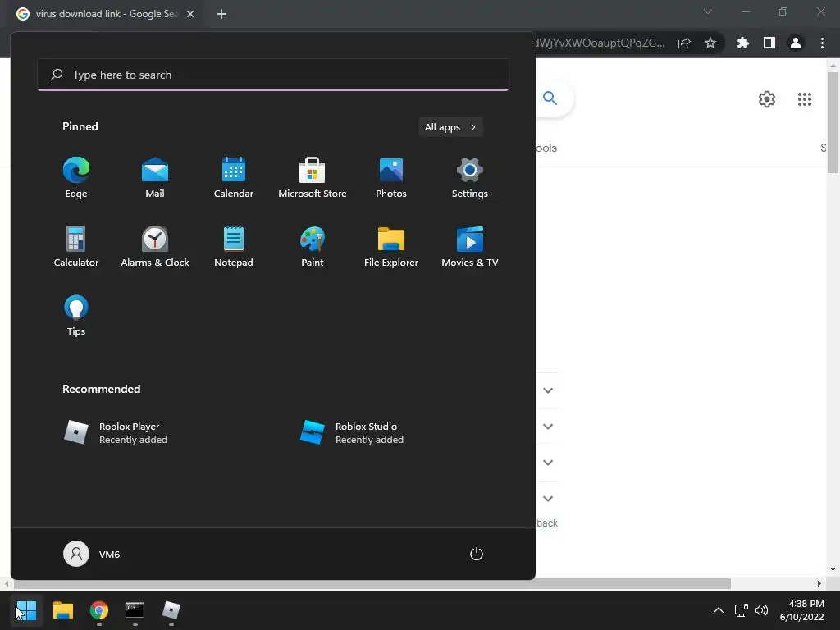This screenshot has width=840, height=630.
Task: Click the power button
Action: point(477,554)
